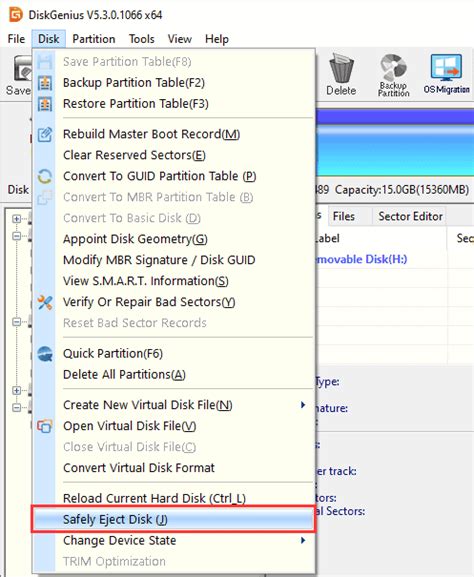Select Safely Eject Disk (J)
Screen dimensions: 474x577
[174, 520]
